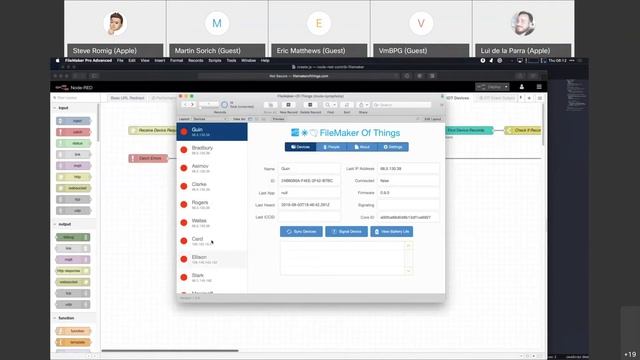Select the catch node in palette
This screenshot has width=640, height=360.
click(73, 132)
